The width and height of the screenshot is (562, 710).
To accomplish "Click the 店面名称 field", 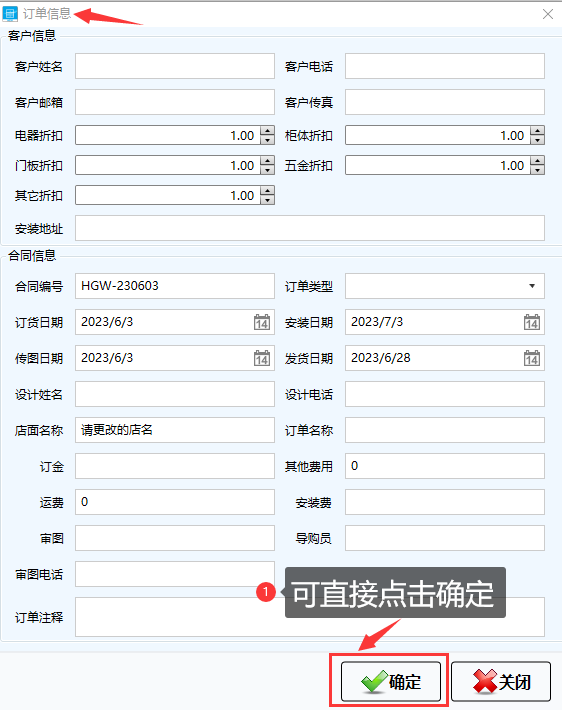I will tap(175, 430).
